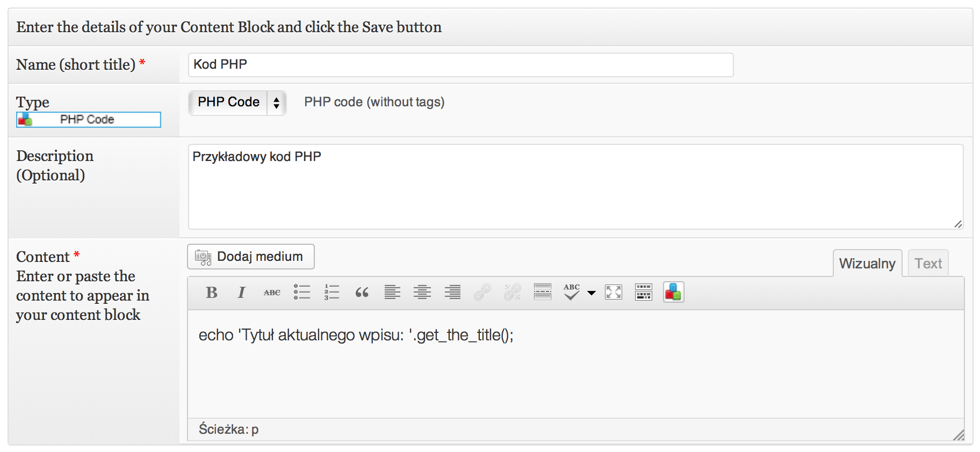Click the Dodaj medium button
The image size is (980, 452).
tap(251, 257)
